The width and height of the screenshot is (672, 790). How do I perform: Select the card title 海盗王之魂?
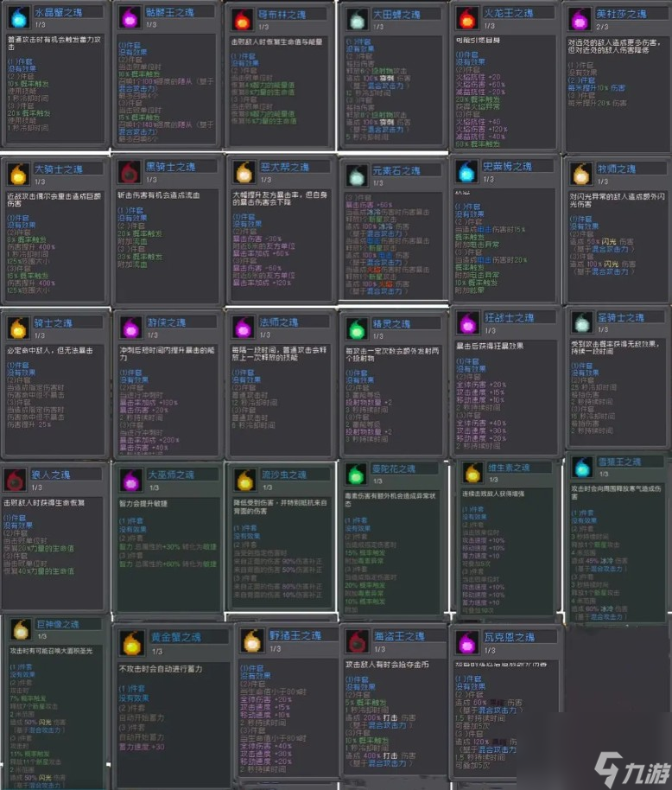[399, 636]
